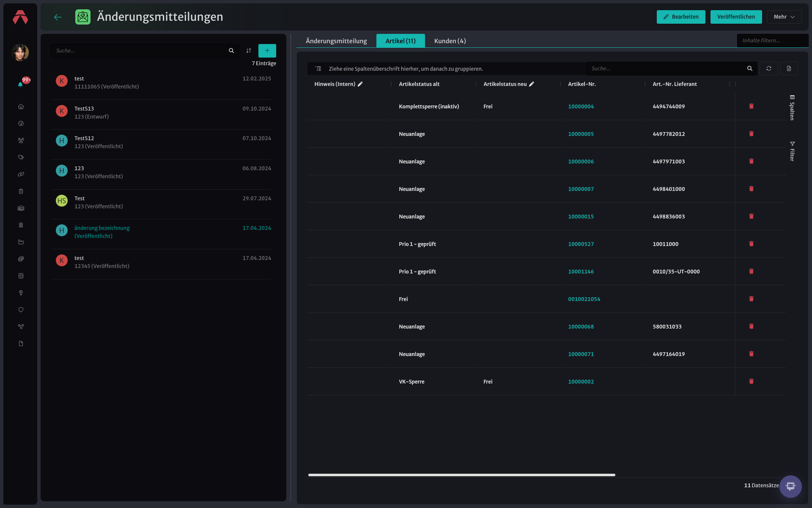Click 'Komplettsperre (inaktiv)' status cell
Image resolution: width=812 pixels, height=508 pixels.
pyautogui.click(x=429, y=107)
